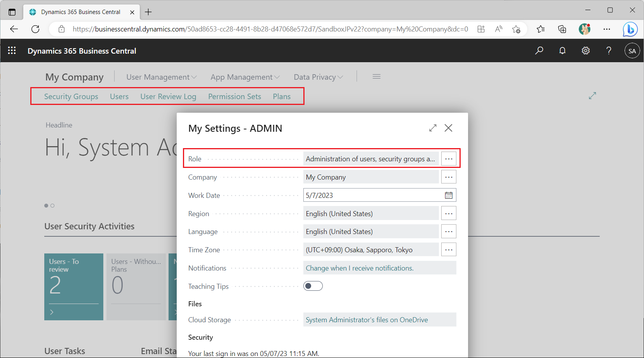The width and height of the screenshot is (644, 358).
Task: Open the Users - To review tile
Action: [73, 286]
